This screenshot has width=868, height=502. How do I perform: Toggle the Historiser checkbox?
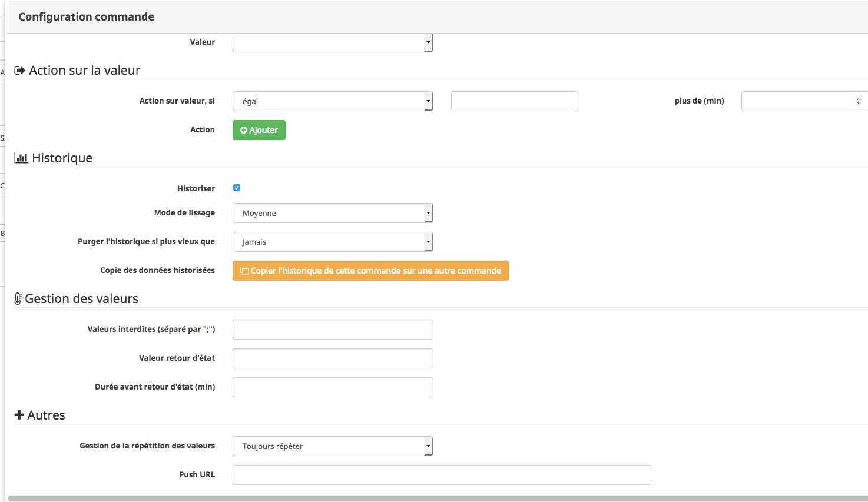point(237,188)
